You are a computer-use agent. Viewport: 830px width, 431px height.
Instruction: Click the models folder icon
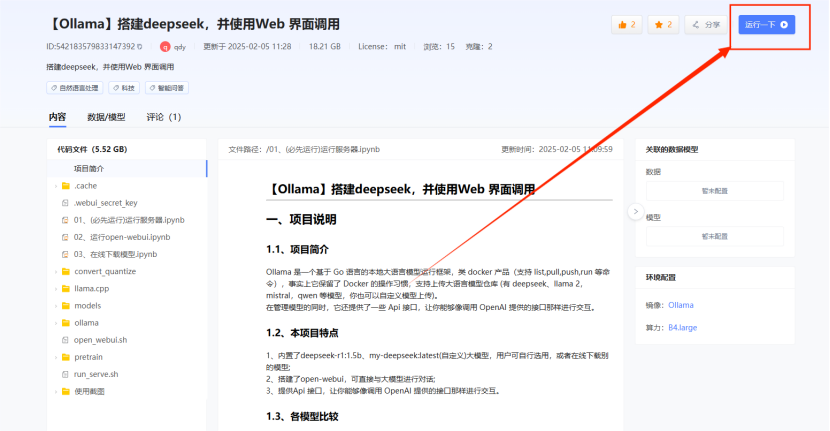click(66, 306)
